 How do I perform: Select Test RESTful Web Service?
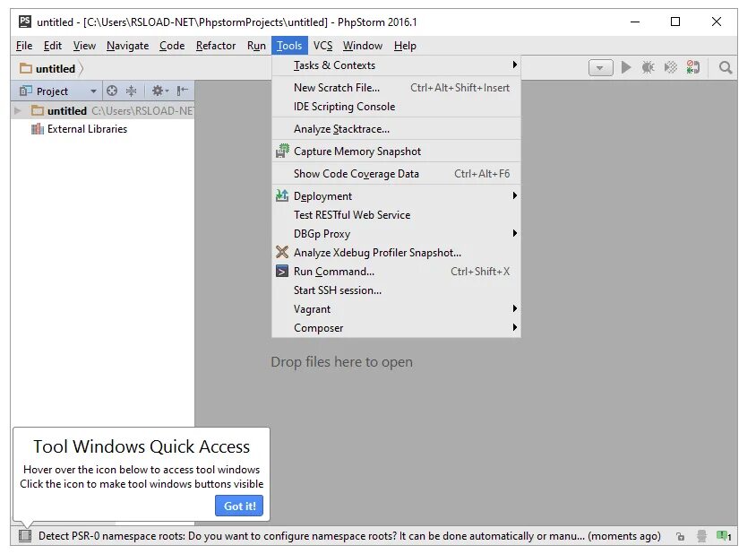[x=396, y=215]
